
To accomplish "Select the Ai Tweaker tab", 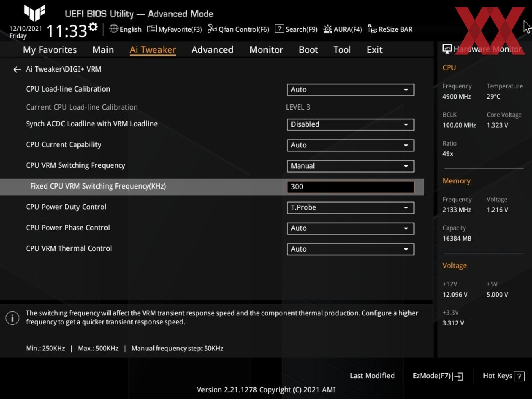I will click(153, 50).
